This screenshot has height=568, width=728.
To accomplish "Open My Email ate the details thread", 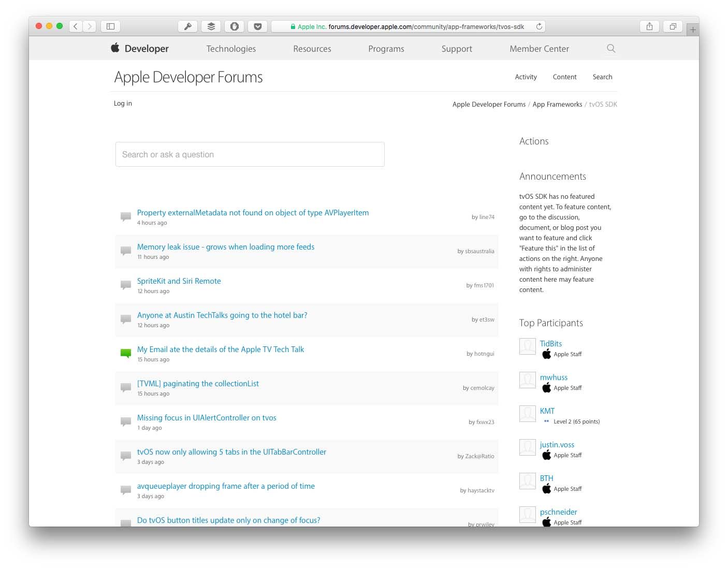I will 221,349.
